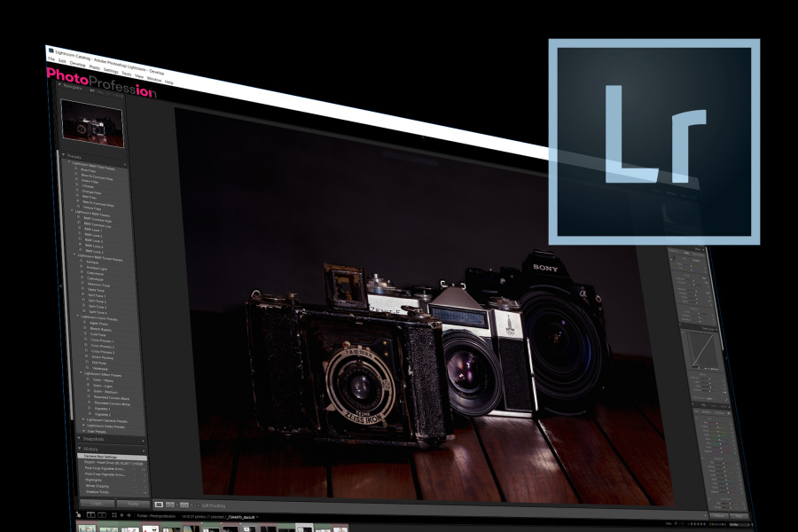Collapse the Lightroom Effect Presets folder

81,372
